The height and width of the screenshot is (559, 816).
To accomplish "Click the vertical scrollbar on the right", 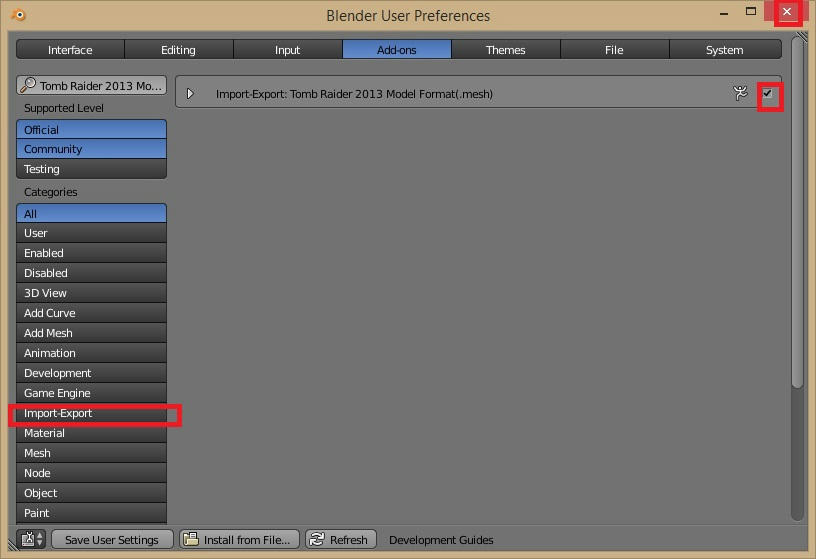I will point(797,213).
